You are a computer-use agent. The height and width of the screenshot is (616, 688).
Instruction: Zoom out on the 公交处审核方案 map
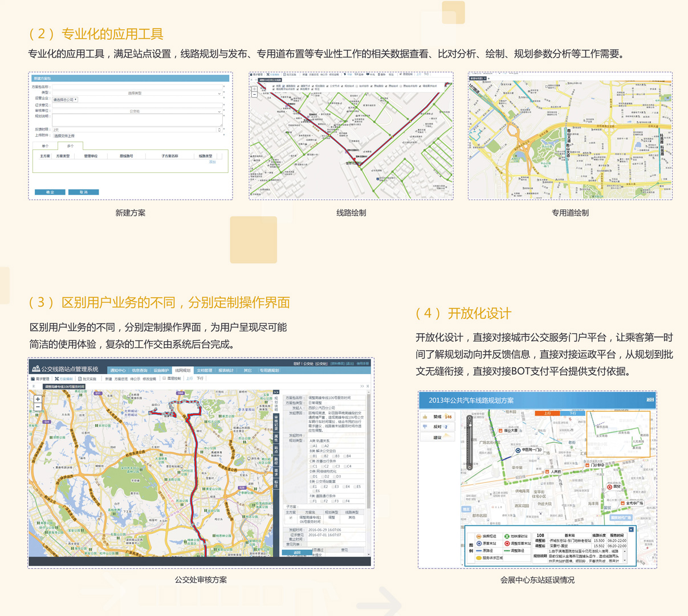pyautogui.click(x=38, y=407)
